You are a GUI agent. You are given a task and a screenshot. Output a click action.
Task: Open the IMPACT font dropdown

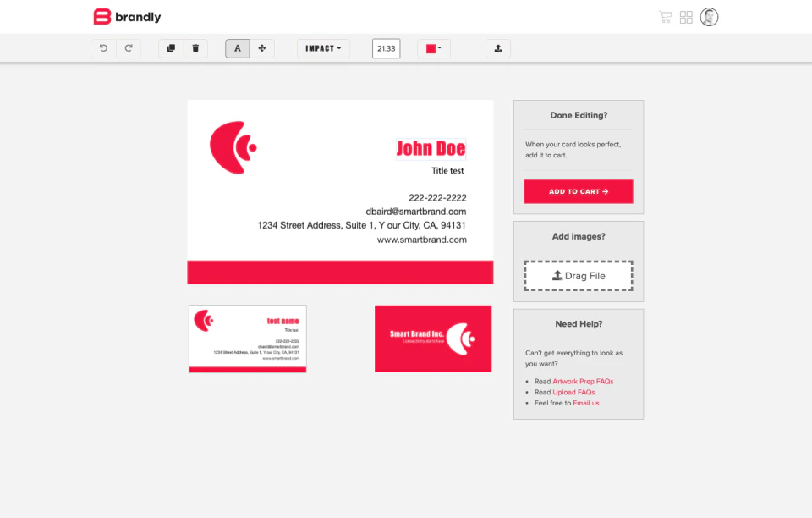322,48
